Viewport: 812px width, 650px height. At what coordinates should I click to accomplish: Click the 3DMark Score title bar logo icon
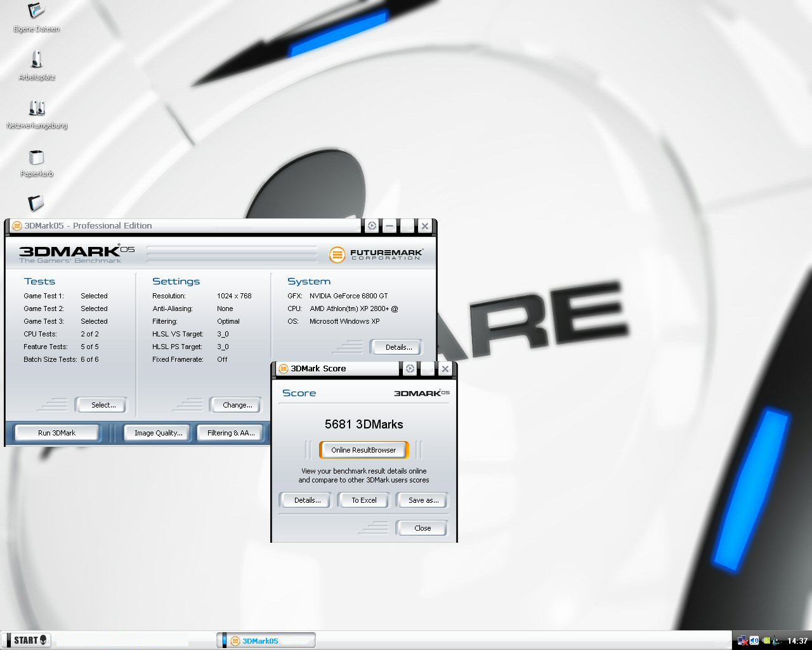pos(284,369)
